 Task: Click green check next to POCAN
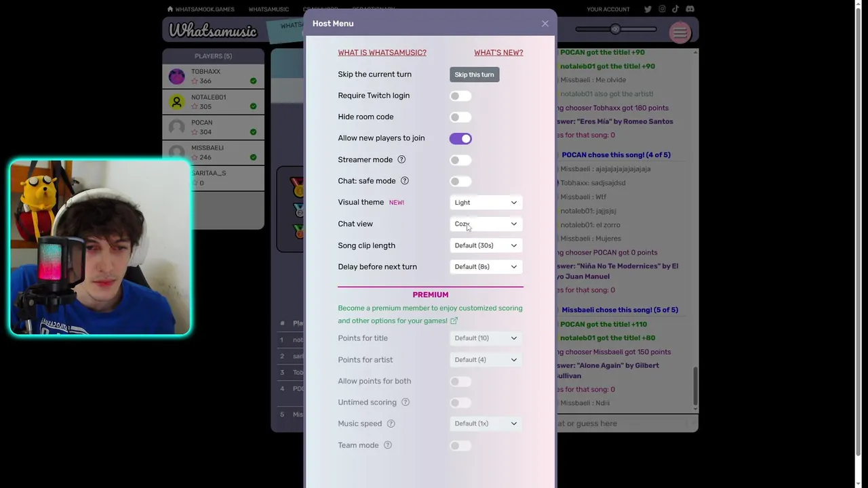click(253, 132)
